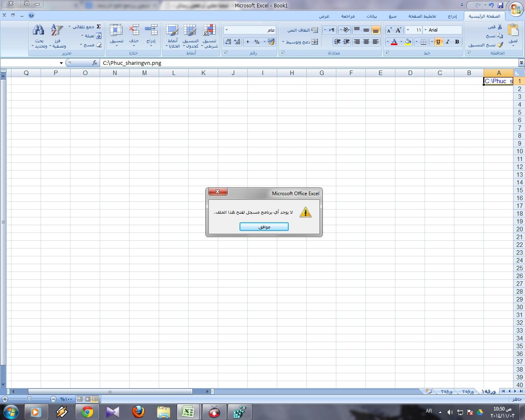Click the Insert Function fx icon
Viewport: 525px width, 420px height.
pyautogui.click(x=95, y=63)
